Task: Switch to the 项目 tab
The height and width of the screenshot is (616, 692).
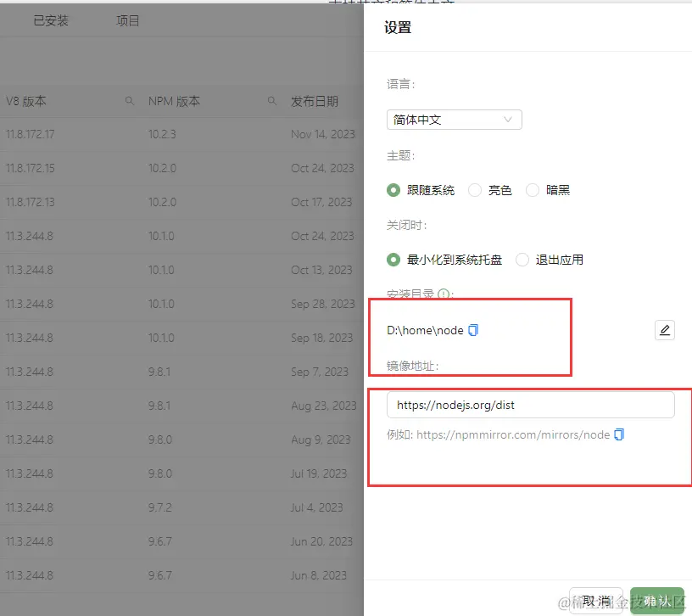Action: point(127,20)
